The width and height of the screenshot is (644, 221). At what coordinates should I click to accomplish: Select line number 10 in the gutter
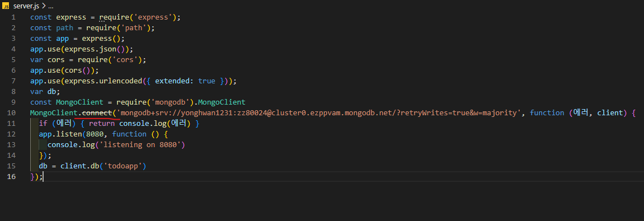(x=11, y=112)
